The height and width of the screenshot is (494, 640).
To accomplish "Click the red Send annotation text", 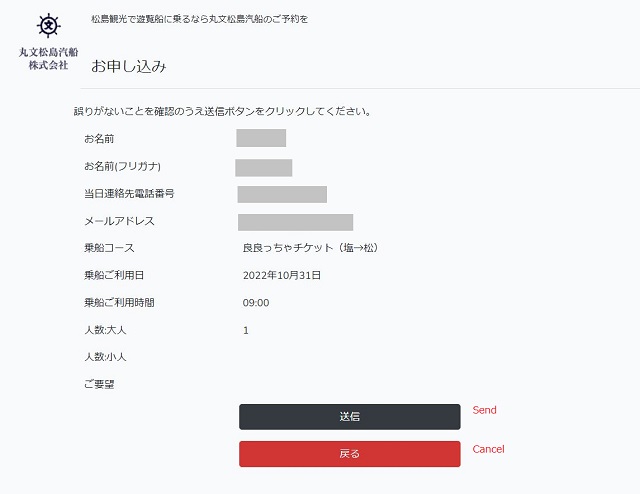I will coord(484,410).
